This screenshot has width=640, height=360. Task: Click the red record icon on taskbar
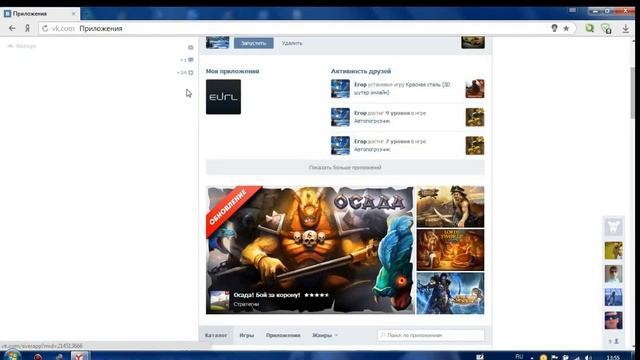tap(38, 357)
